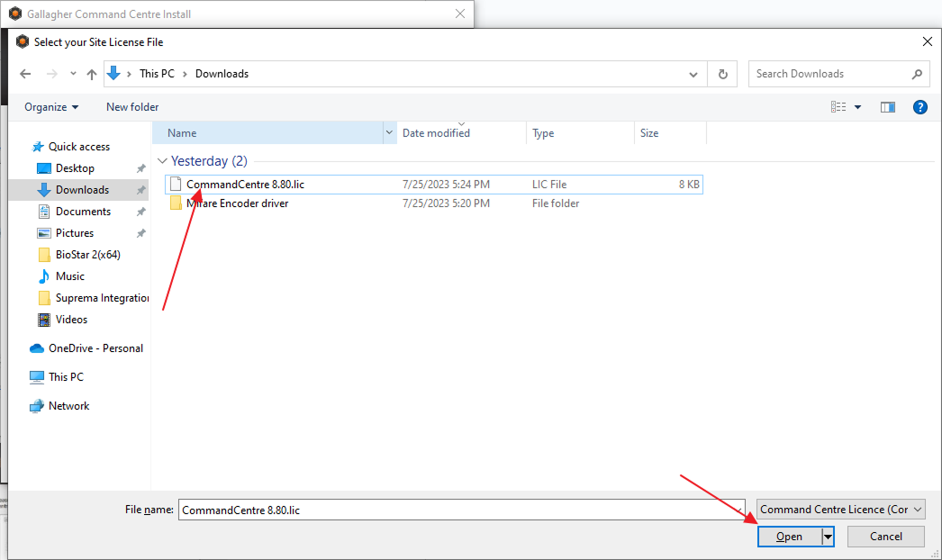942x560 pixels.
Task: Click New folder in toolbar
Action: pyautogui.click(x=132, y=107)
